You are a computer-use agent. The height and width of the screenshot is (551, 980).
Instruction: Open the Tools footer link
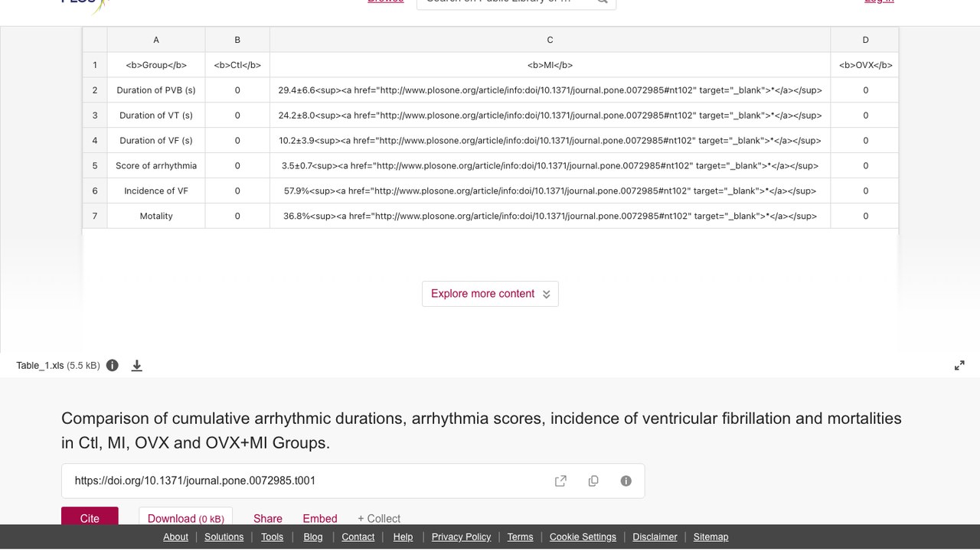pos(272,536)
